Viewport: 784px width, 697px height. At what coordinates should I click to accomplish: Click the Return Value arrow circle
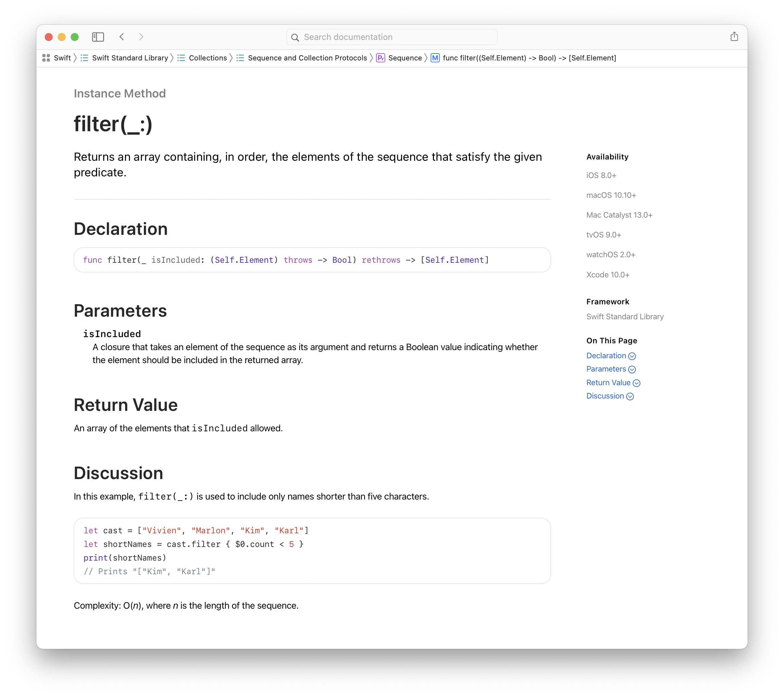(x=636, y=383)
